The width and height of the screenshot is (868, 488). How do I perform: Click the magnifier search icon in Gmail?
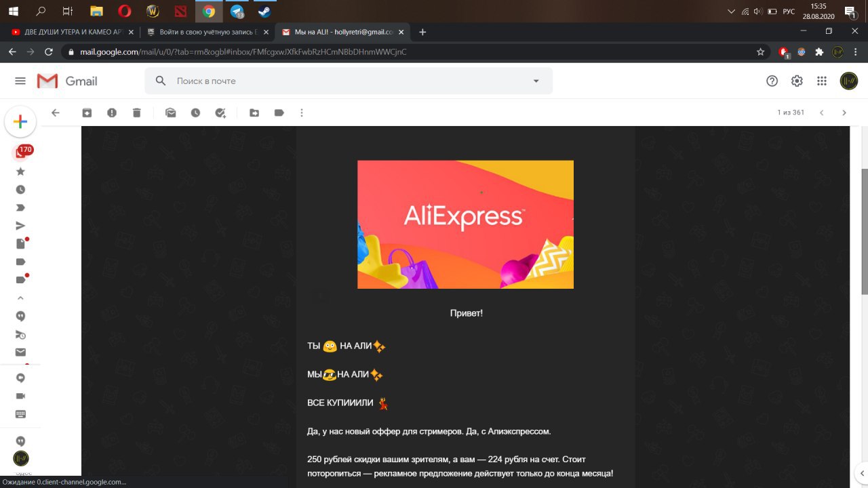(x=161, y=81)
